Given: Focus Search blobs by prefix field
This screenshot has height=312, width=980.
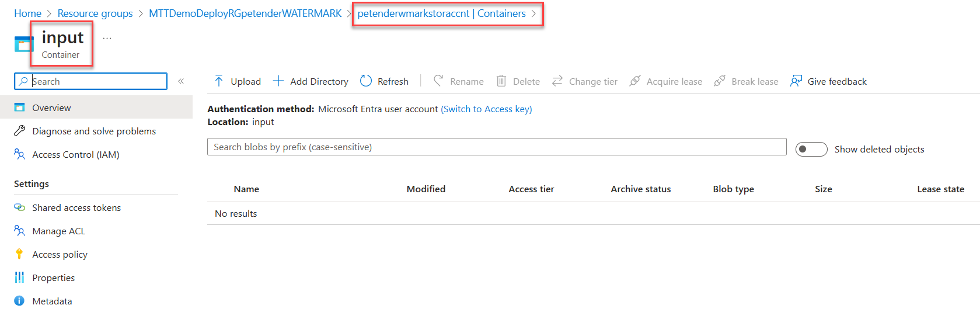Looking at the screenshot, I should pyautogui.click(x=497, y=147).
